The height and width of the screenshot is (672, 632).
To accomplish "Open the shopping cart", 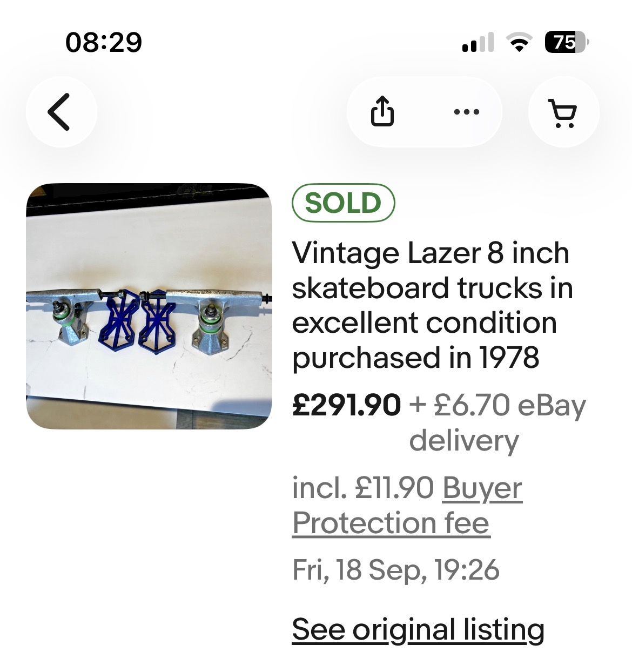I will 563,112.
